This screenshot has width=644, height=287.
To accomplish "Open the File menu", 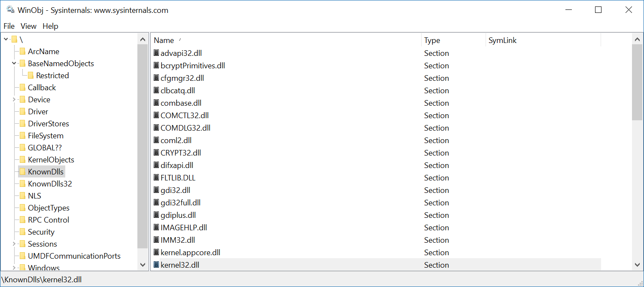I will (x=9, y=26).
